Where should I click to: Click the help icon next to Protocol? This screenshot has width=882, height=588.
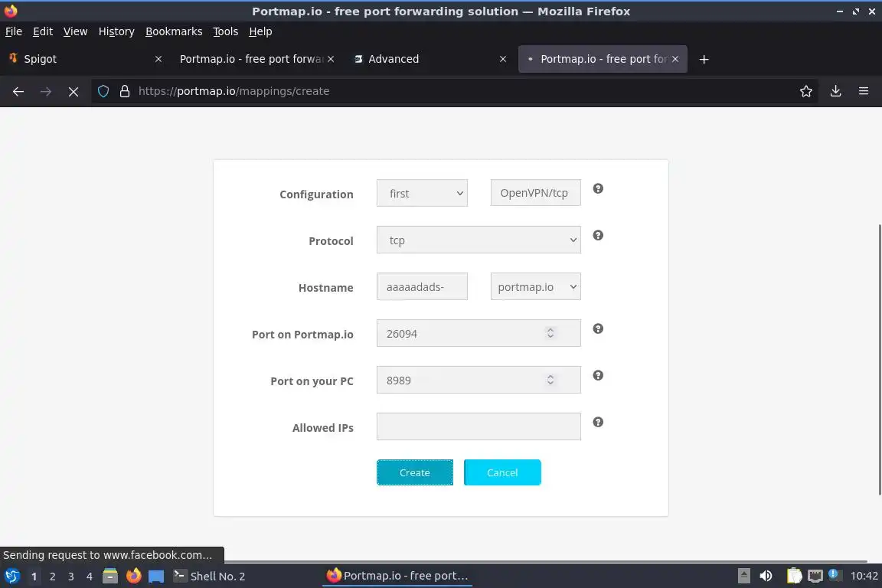click(x=598, y=235)
